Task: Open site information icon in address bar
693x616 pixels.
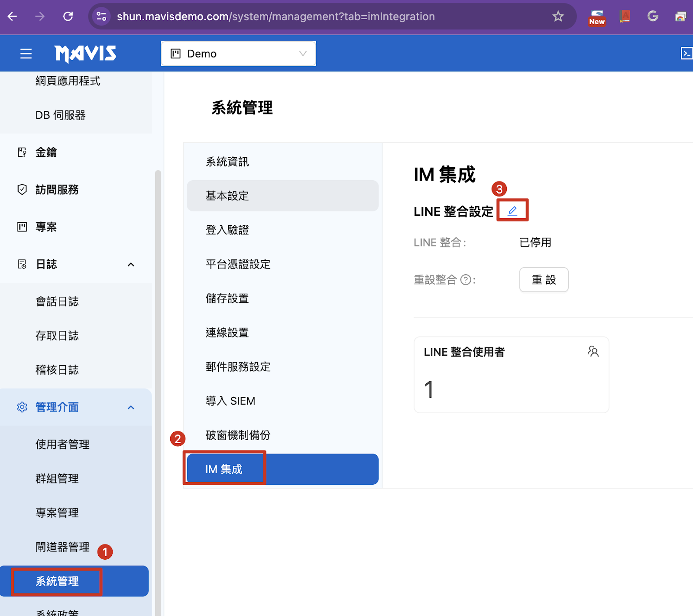Action: pyautogui.click(x=101, y=16)
